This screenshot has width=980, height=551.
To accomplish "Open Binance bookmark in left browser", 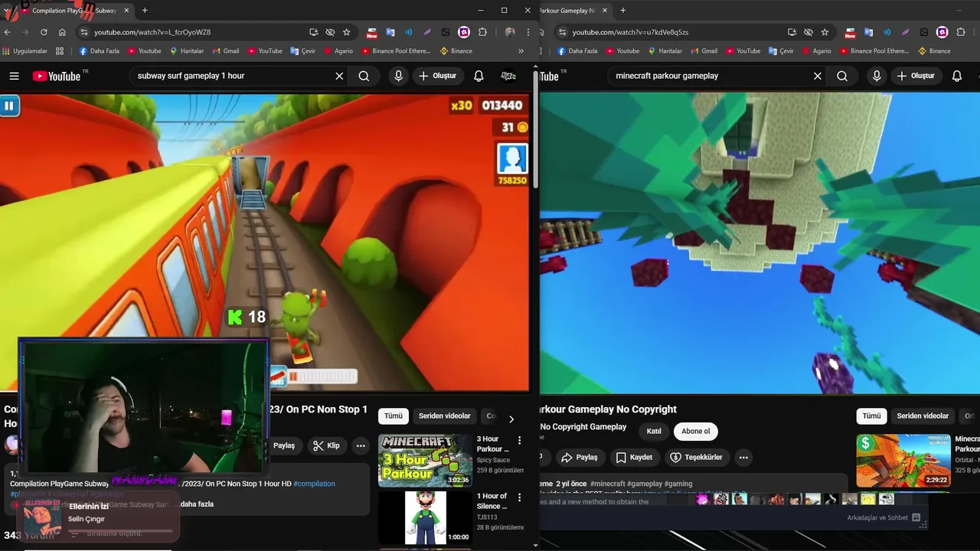I will (456, 51).
